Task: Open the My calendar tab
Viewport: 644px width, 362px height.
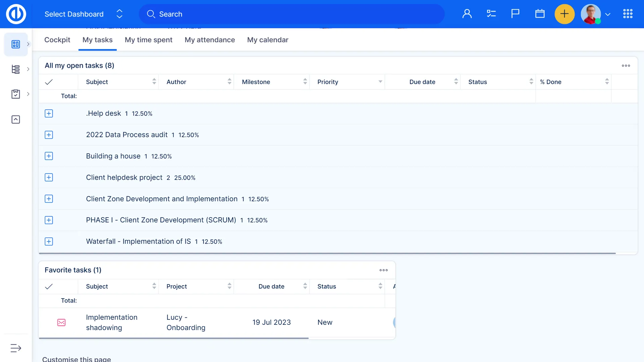Action: 268,40
